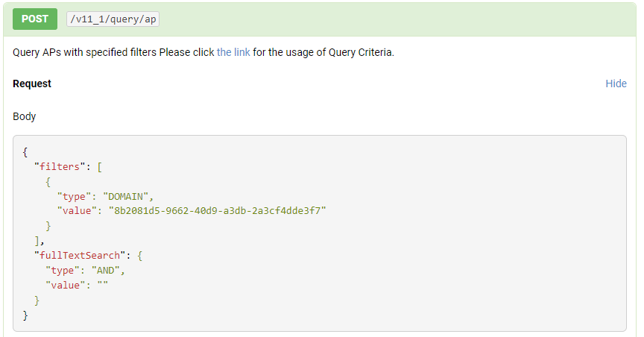Click the "type" key under filters
The image size is (644, 337).
[x=74, y=196]
